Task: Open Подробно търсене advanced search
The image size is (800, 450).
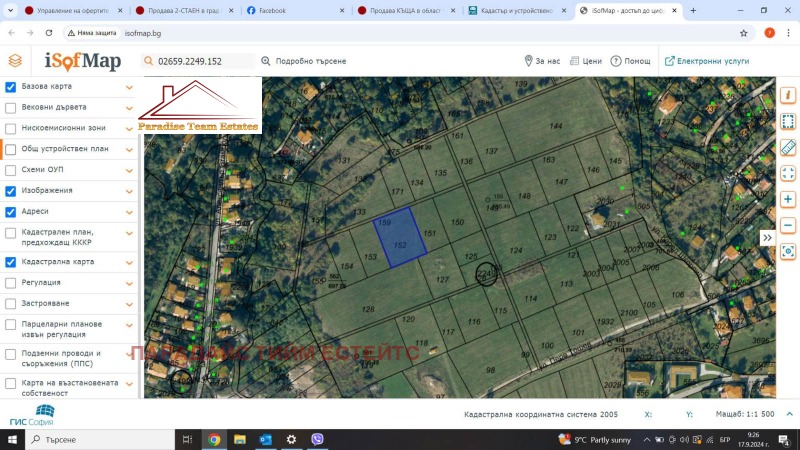Action: (x=304, y=61)
